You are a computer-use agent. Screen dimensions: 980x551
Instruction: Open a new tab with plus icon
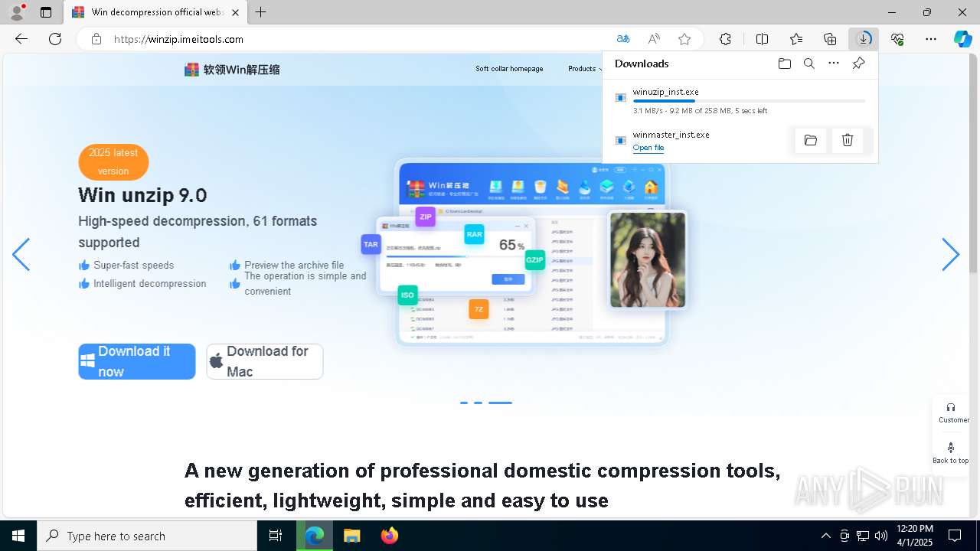coord(261,12)
